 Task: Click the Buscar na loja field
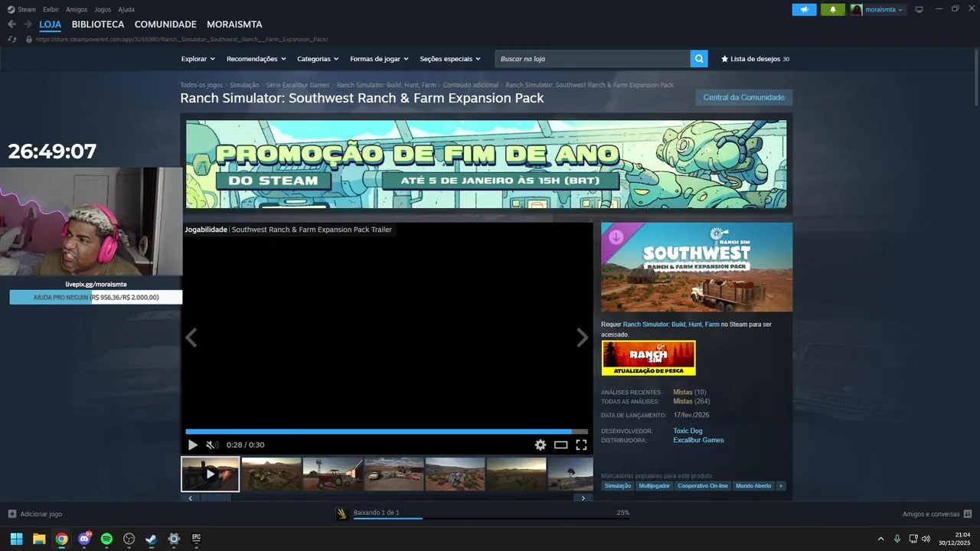pyautogui.click(x=593, y=59)
